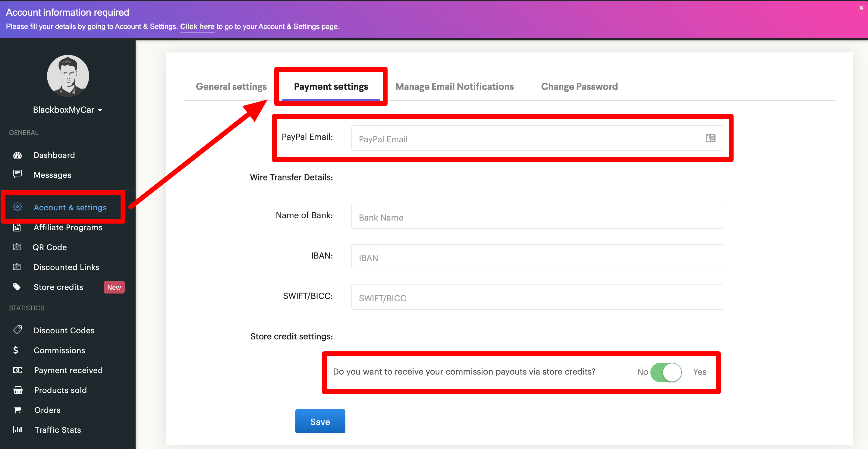Open Dashboard in the sidebar

click(x=54, y=155)
